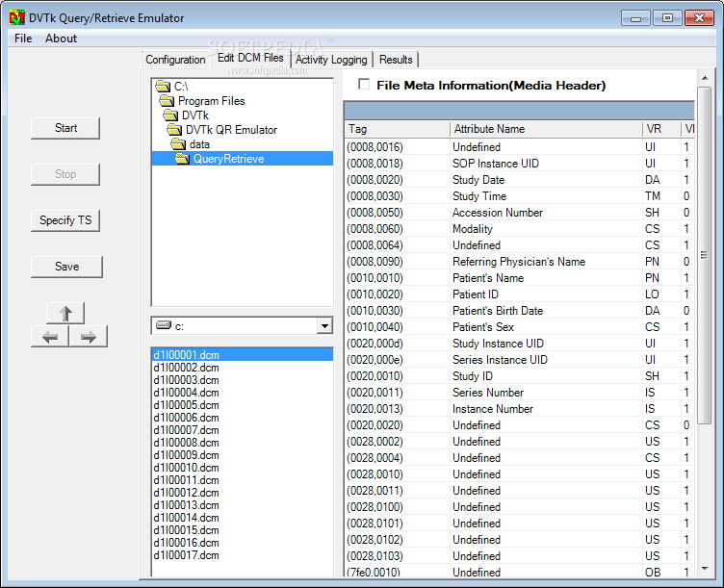Viewport: 724px width, 588px height.
Task: Click the Accession Number attribute cell
Action: pyautogui.click(x=546, y=213)
